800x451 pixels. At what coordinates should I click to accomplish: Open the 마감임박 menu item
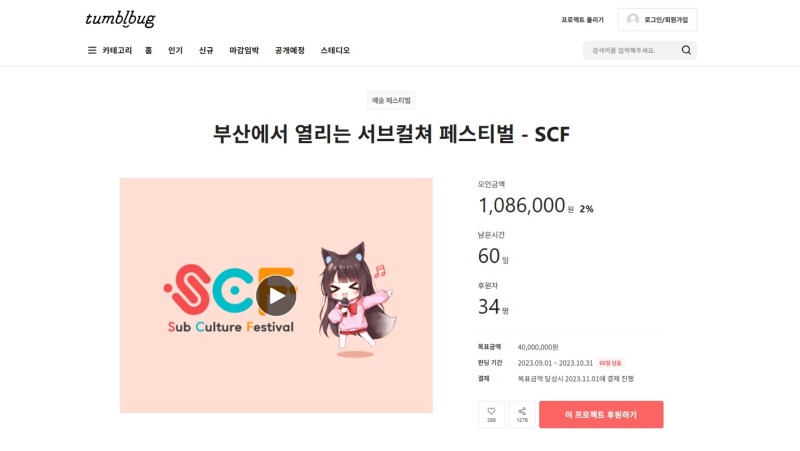click(x=244, y=50)
